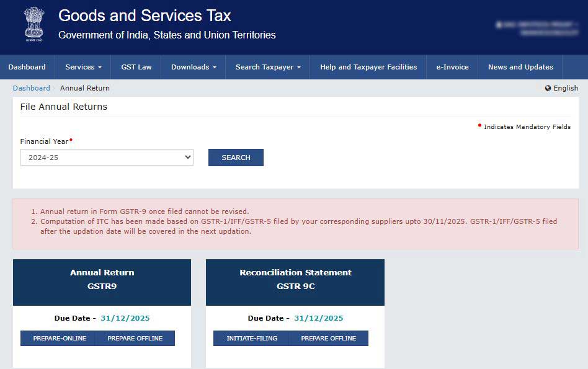
Task: Click PREPARE OFFLINE under Annual Return GSTR9
Action: tap(135, 338)
